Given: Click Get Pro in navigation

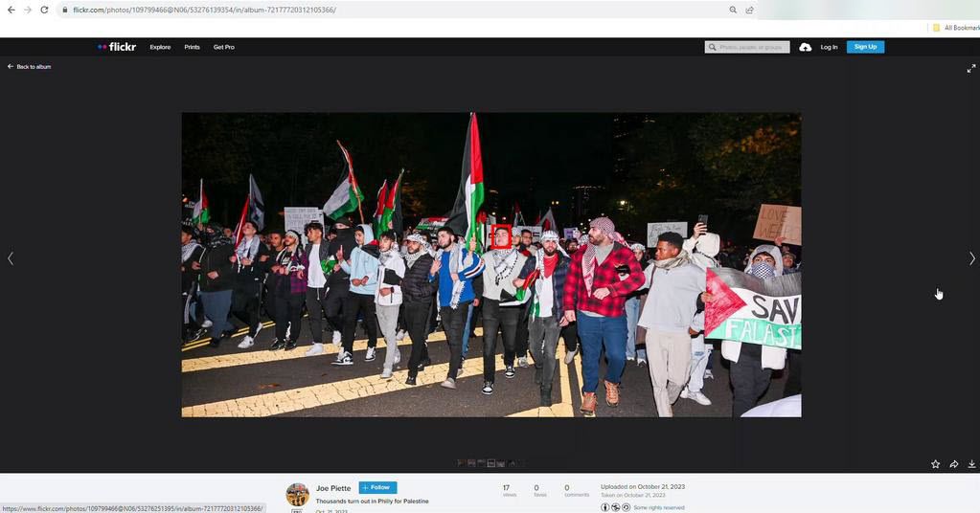Looking at the screenshot, I should pos(223,47).
